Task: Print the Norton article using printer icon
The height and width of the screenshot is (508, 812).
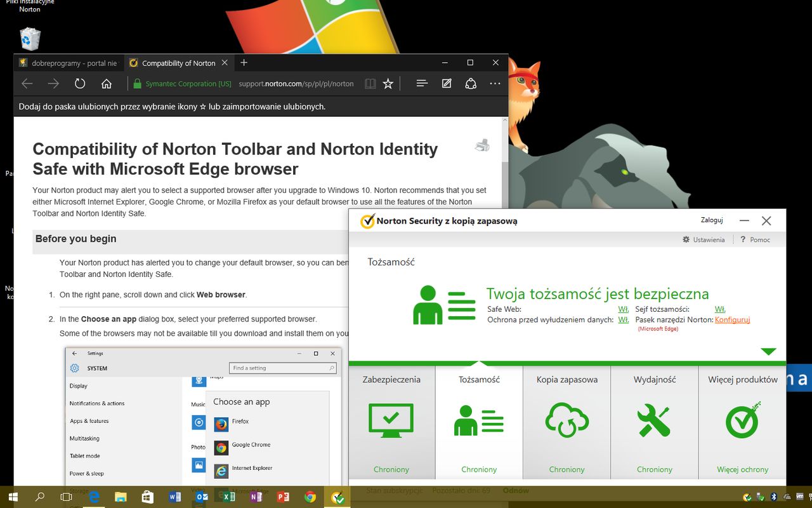Action: [x=482, y=145]
